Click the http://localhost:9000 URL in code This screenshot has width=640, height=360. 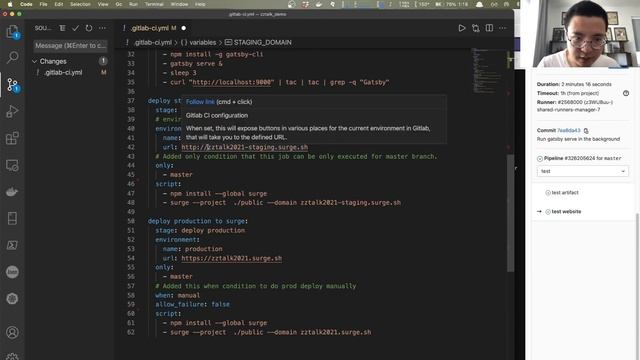coord(231,82)
